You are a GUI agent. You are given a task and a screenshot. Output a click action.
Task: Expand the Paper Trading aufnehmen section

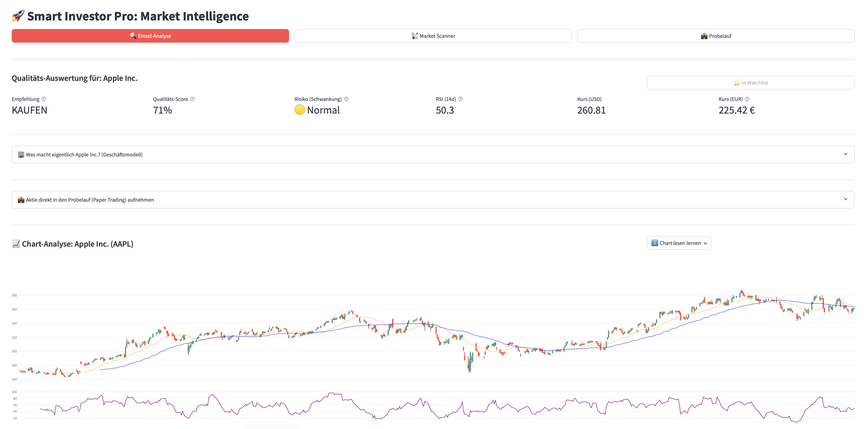point(433,199)
